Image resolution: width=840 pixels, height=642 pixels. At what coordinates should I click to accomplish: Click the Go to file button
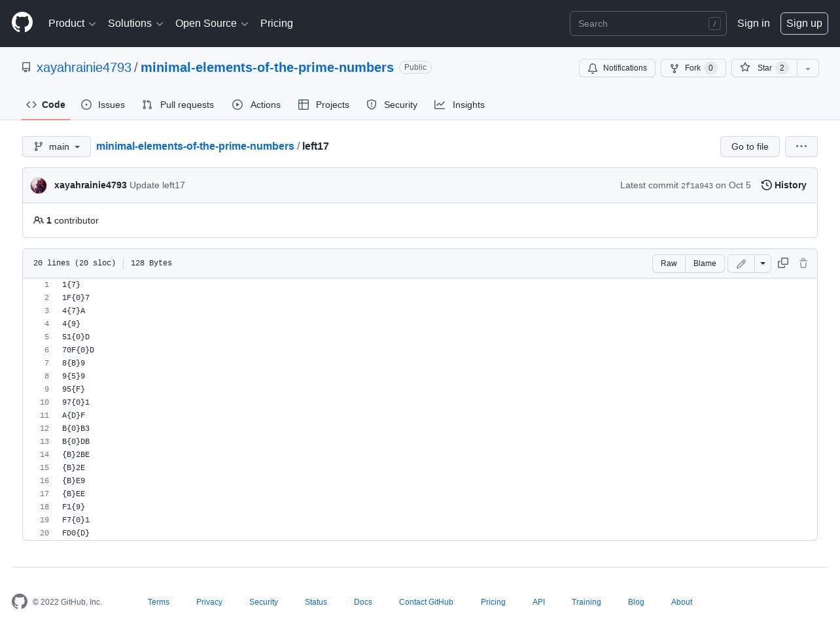pyautogui.click(x=750, y=146)
